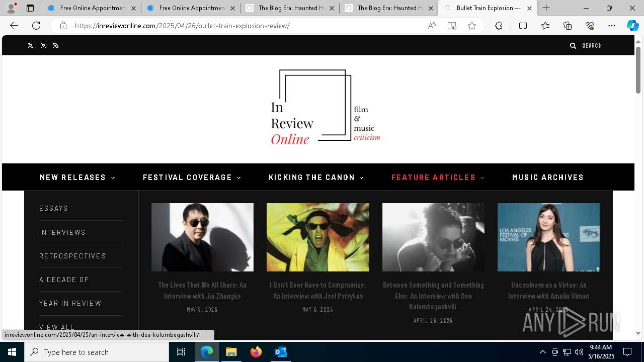This screenshot has width=644, height=362.
Task: Select Essays in the submenu
Action: click(x=54, y=208)
